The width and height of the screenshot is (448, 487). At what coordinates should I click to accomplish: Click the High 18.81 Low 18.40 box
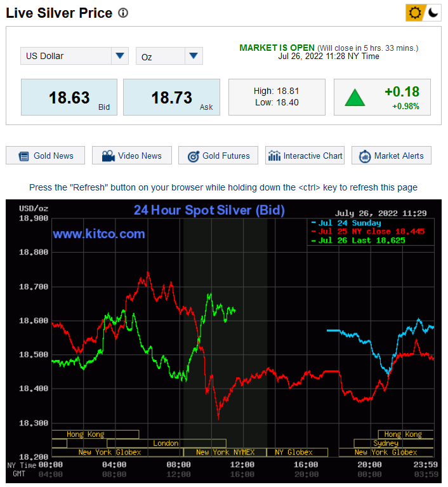[277, 97]
